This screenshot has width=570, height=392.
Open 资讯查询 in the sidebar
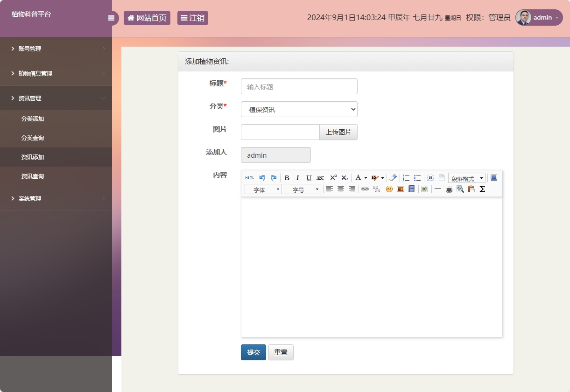pos(33,176)
